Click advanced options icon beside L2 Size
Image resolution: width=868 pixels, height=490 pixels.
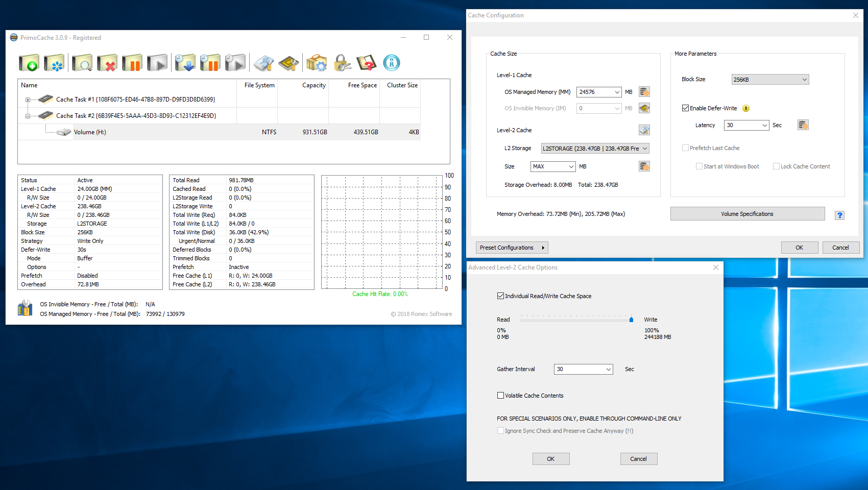click(x=644, y=166)
